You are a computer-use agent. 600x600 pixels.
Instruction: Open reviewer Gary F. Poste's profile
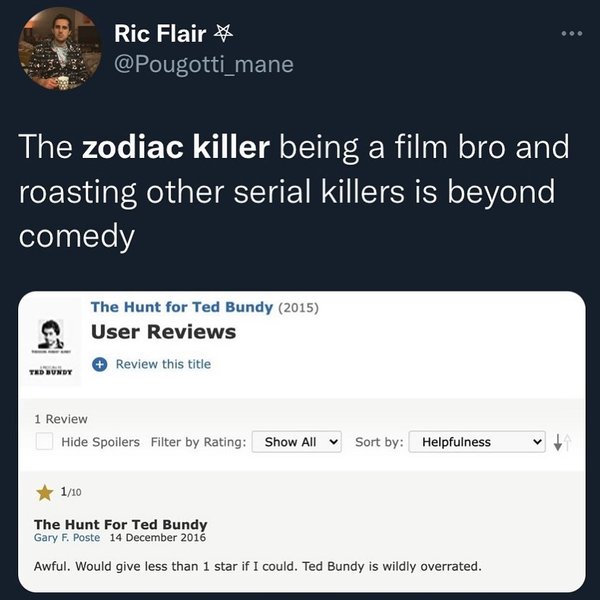65,538
